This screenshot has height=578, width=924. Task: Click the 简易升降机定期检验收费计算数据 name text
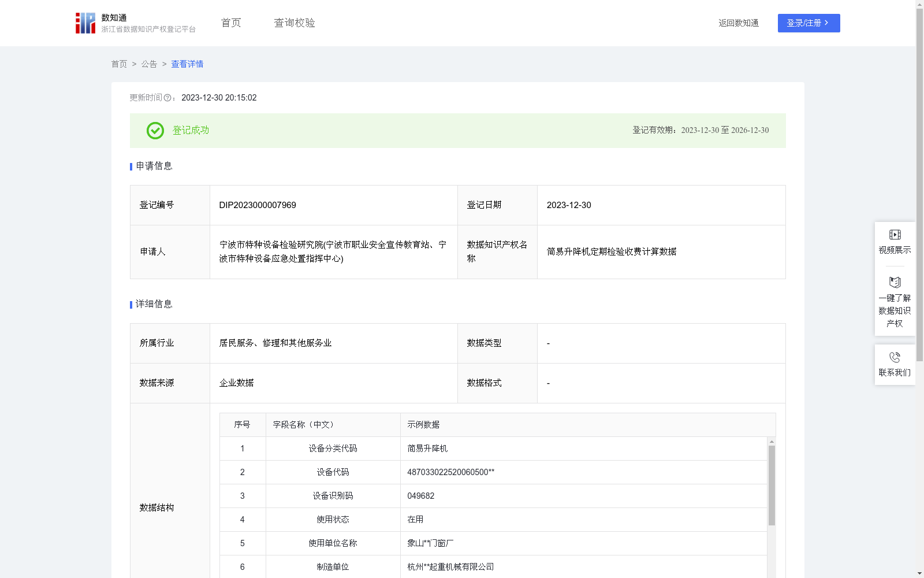pyautogui.click(x=612, y=252)
